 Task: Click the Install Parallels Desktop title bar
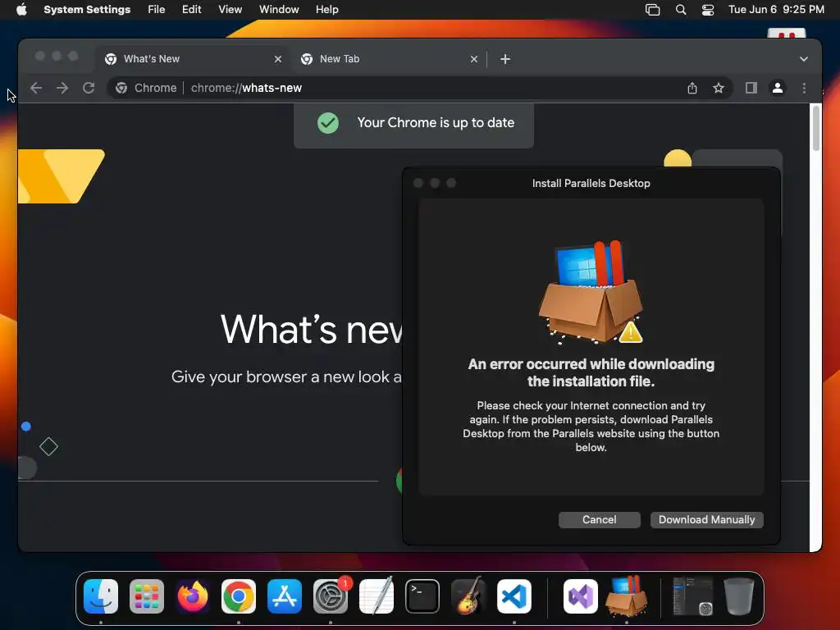point(591,183)
